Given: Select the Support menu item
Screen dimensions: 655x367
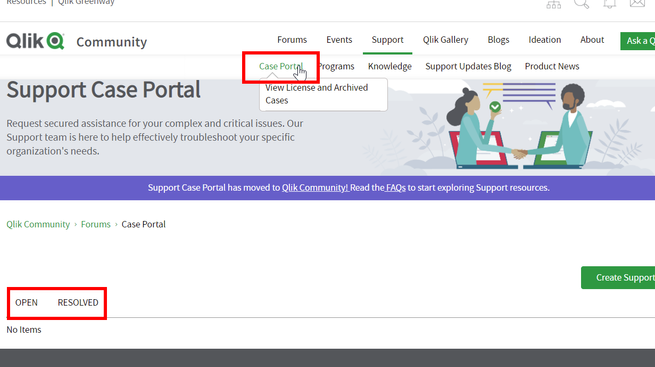Looking at the screenshot, I should click(388, 40).
